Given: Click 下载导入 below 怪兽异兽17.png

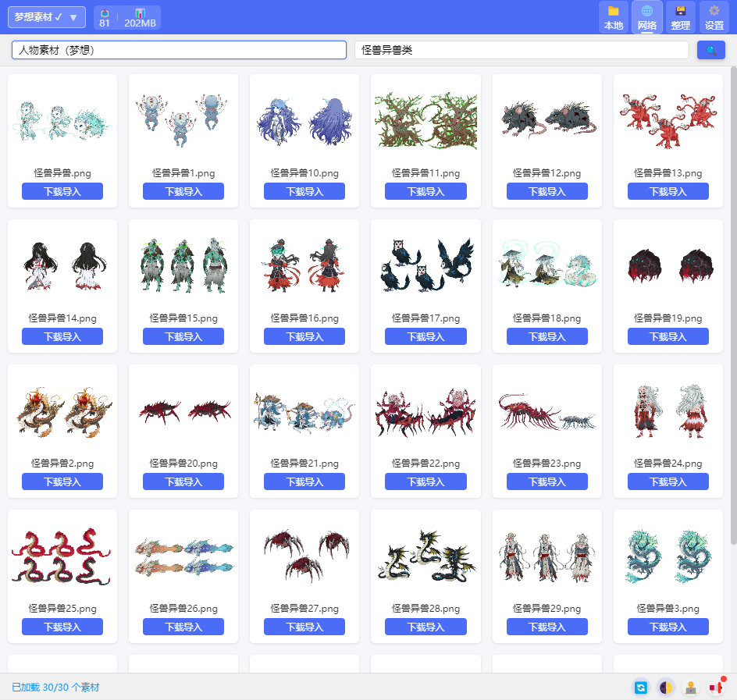Looking at the screenshot, I should click(x=425, y=337).
